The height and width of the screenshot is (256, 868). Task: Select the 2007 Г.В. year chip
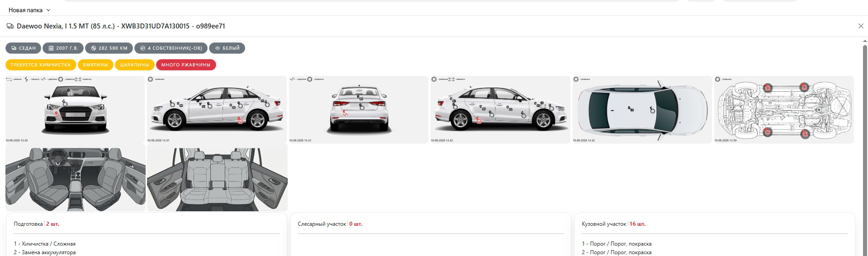tap(63, 48)
